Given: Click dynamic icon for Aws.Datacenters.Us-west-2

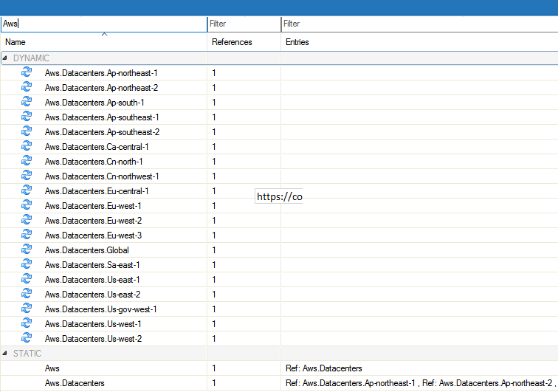Looking at the screenshot, I should 27,338.
